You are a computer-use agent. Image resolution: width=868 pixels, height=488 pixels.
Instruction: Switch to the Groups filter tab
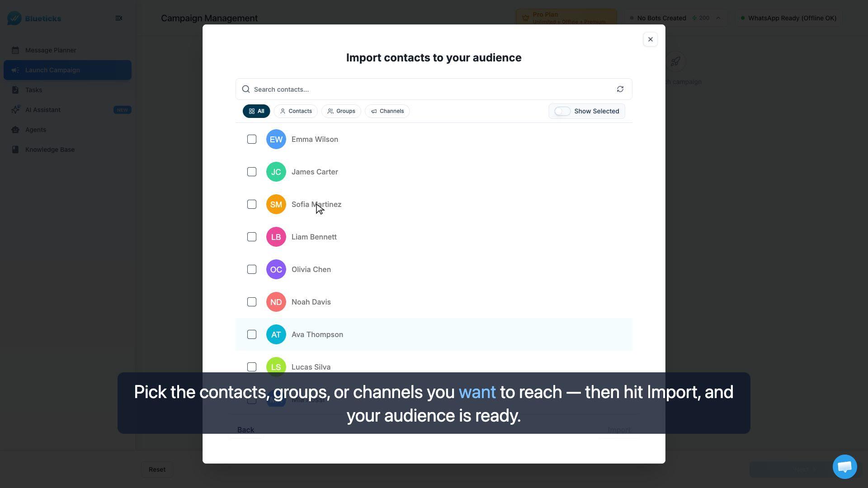click(x=341, y=111)
